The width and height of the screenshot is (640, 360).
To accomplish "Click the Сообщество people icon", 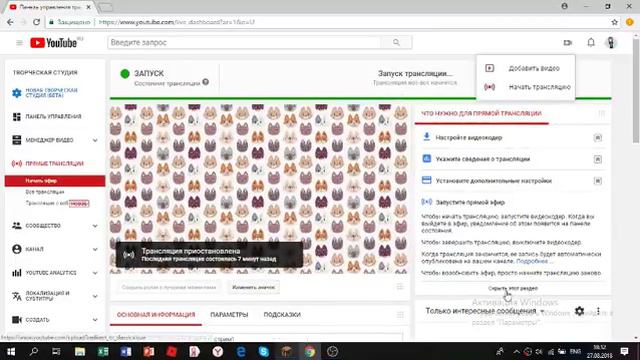I will tap(17, 225).
